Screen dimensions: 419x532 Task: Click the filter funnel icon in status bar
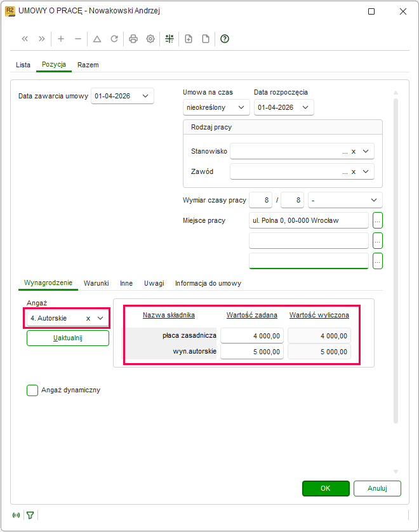pos(30,515)
